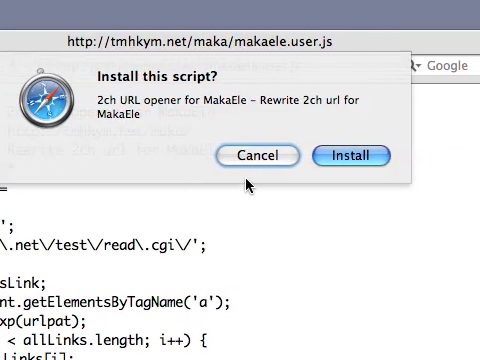Viewport: 480px width, 360px height.
Task: Click the window title showing makaele.user.js URL
Action: point(200,42)
